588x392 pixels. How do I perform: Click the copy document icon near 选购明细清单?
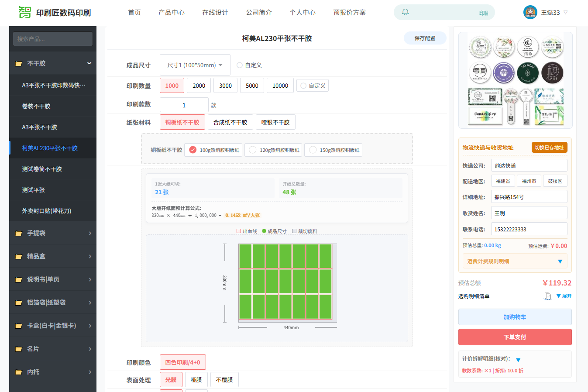pos(547,296)
